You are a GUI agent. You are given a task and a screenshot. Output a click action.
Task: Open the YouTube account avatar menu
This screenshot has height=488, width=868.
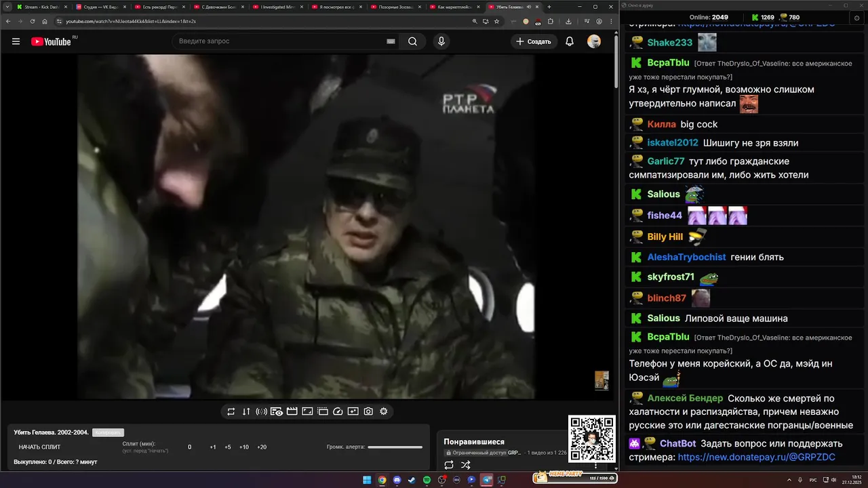(594, 41)
